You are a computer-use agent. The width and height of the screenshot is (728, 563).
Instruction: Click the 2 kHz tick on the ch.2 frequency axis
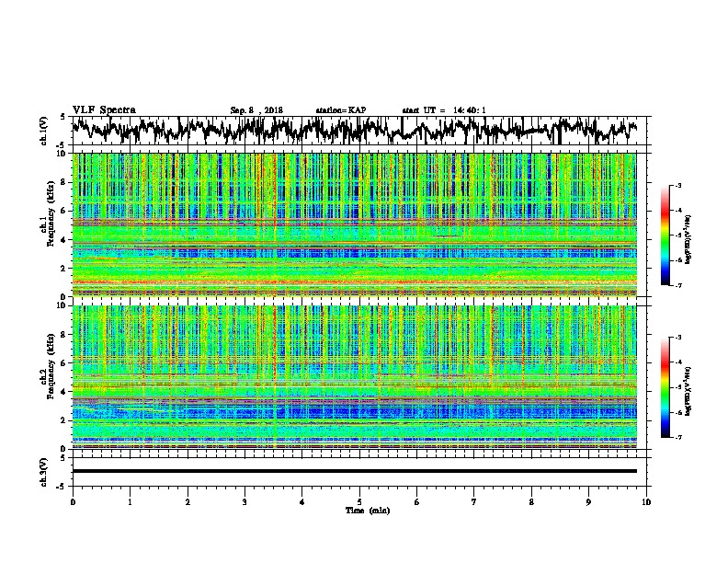(x=65, y=420)
